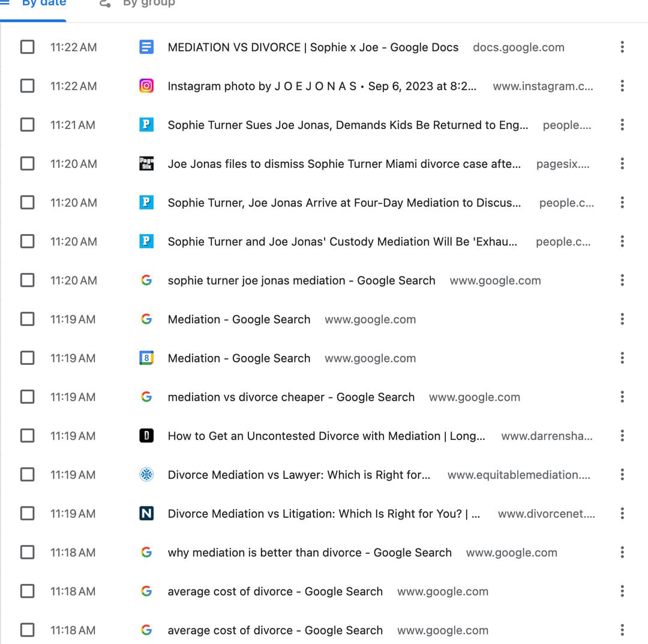Click Google favicon beside why mediation is better

(x=146, y=552)
